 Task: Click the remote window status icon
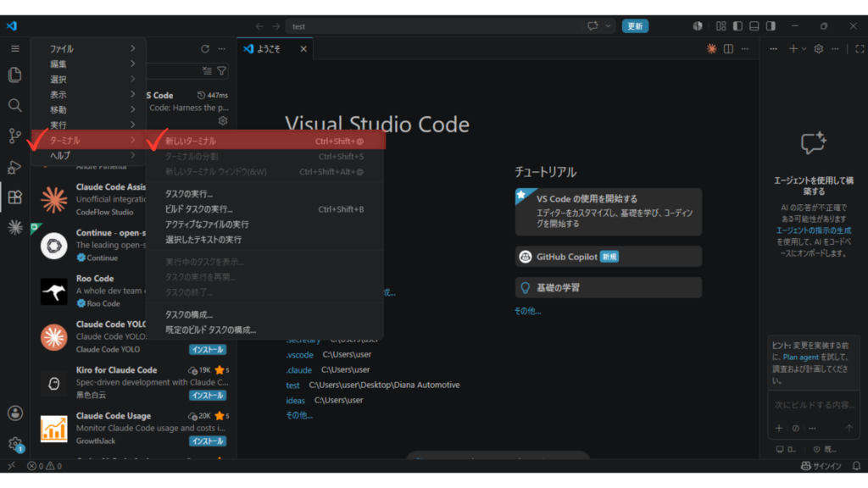click(12, 466)
